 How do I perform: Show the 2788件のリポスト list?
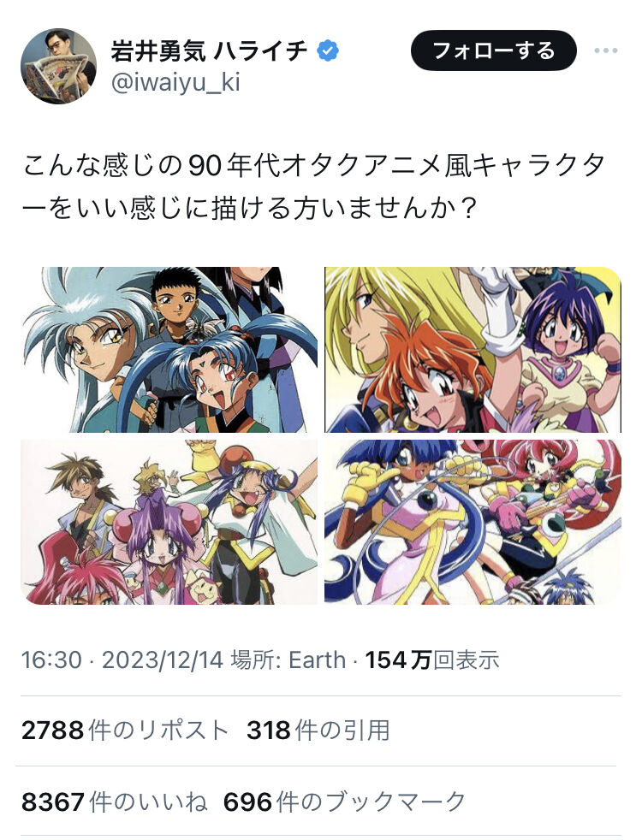(x=125, y=731)
